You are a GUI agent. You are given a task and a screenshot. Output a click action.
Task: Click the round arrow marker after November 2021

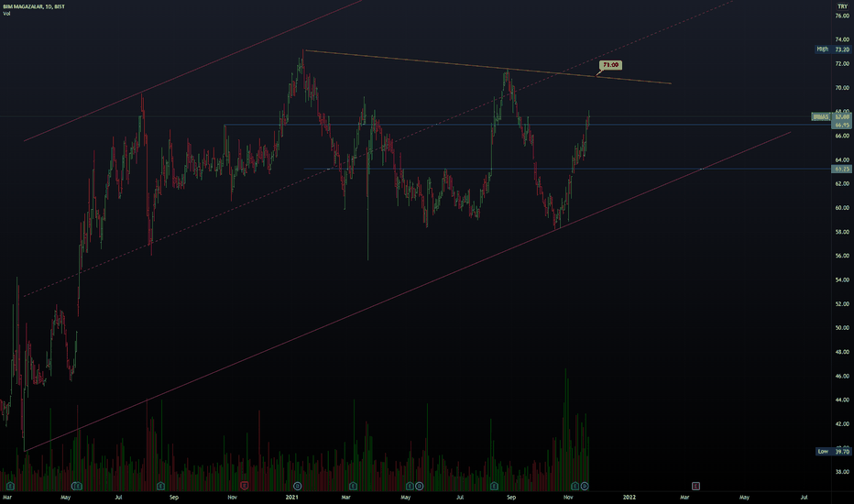585,486
